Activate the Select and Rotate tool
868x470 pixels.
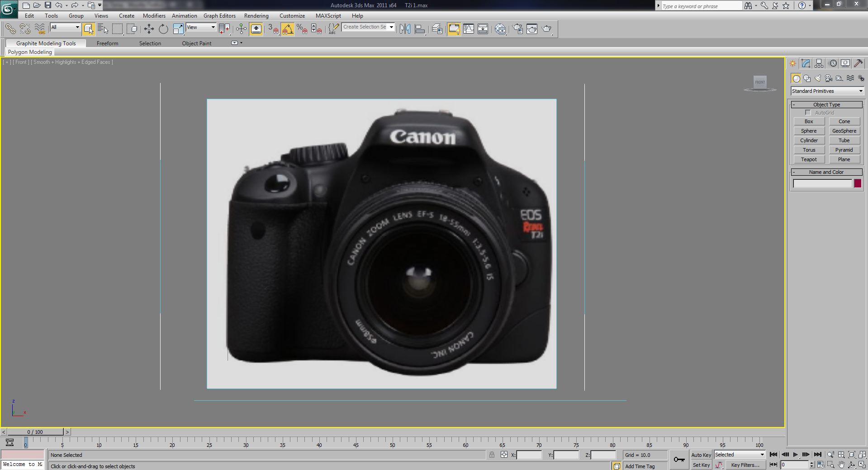pyautogui.click(x=163, y=29)
